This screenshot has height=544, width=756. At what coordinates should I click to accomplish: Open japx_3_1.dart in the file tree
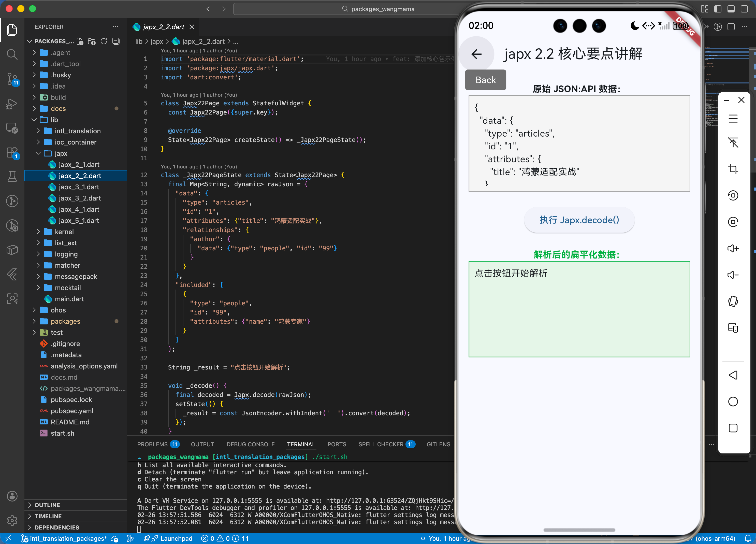[x=79, y=187]
